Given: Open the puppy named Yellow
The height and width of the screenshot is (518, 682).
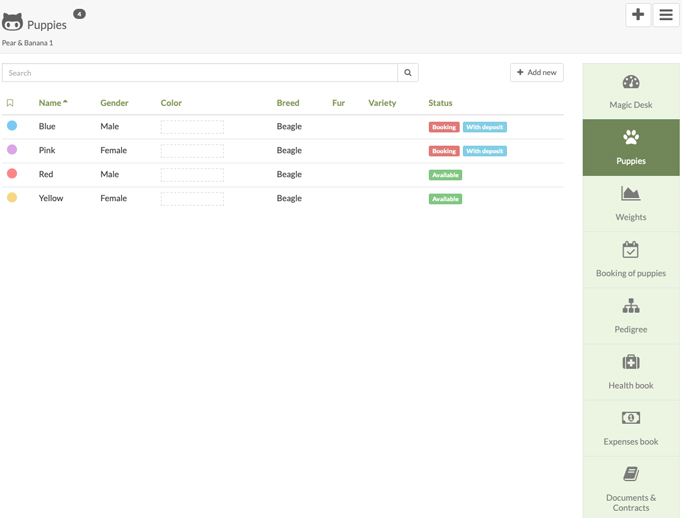Looking at the screenshot, I should click(x=51, y=198).
